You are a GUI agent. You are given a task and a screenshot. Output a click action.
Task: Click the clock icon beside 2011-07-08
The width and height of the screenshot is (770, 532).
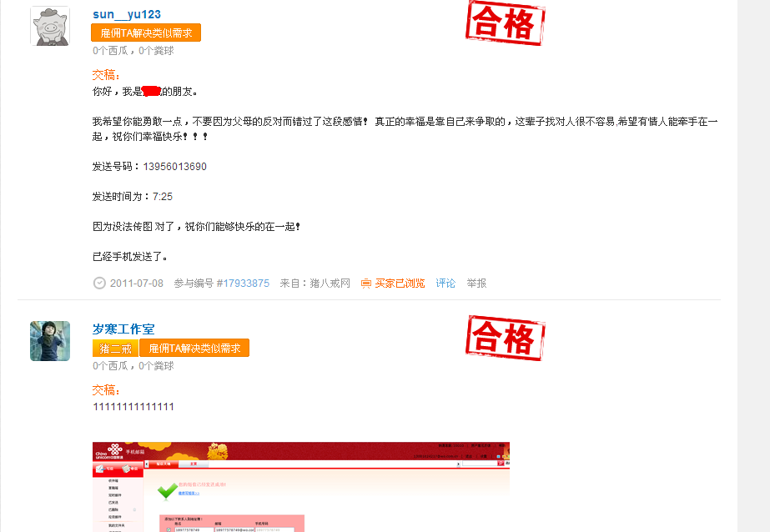tap(99, 284)
